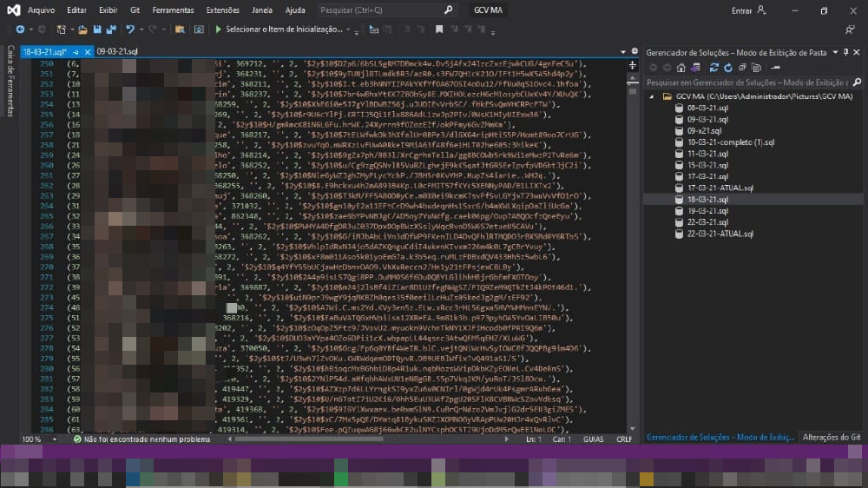Collapse all items in Solution Explorer

[742, 68]
